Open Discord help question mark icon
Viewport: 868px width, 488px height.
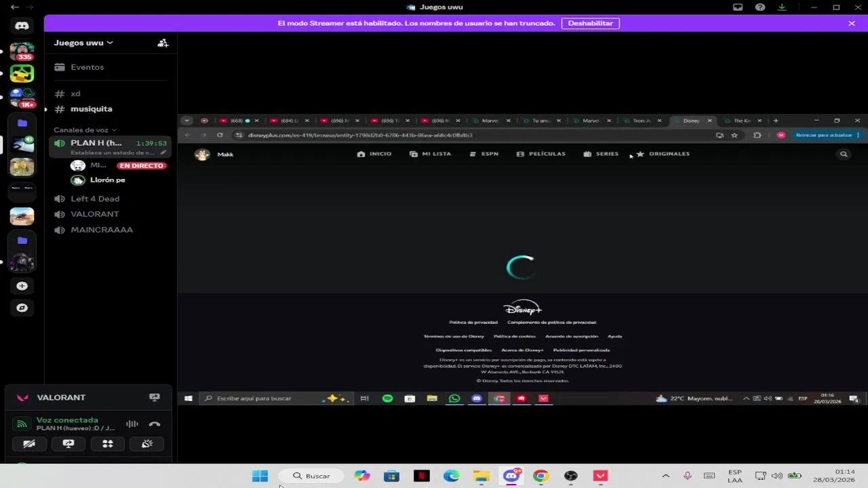coord(760,7)
